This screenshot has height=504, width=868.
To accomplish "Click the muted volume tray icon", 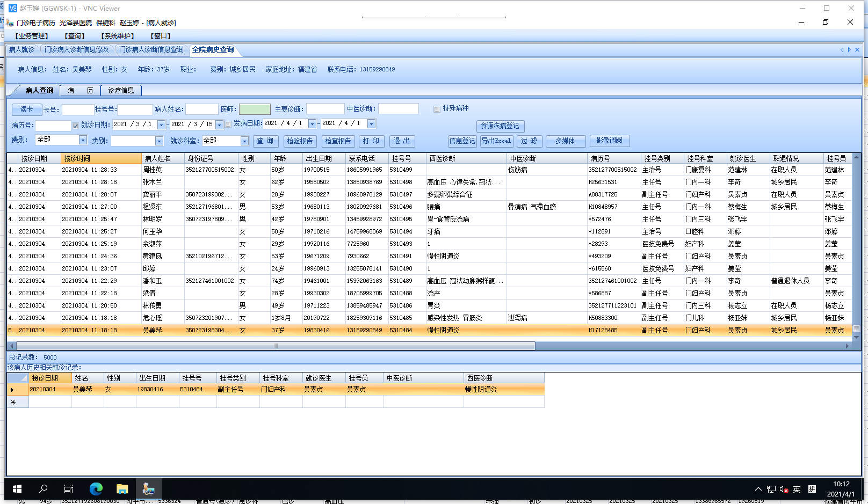I will 784,489.
